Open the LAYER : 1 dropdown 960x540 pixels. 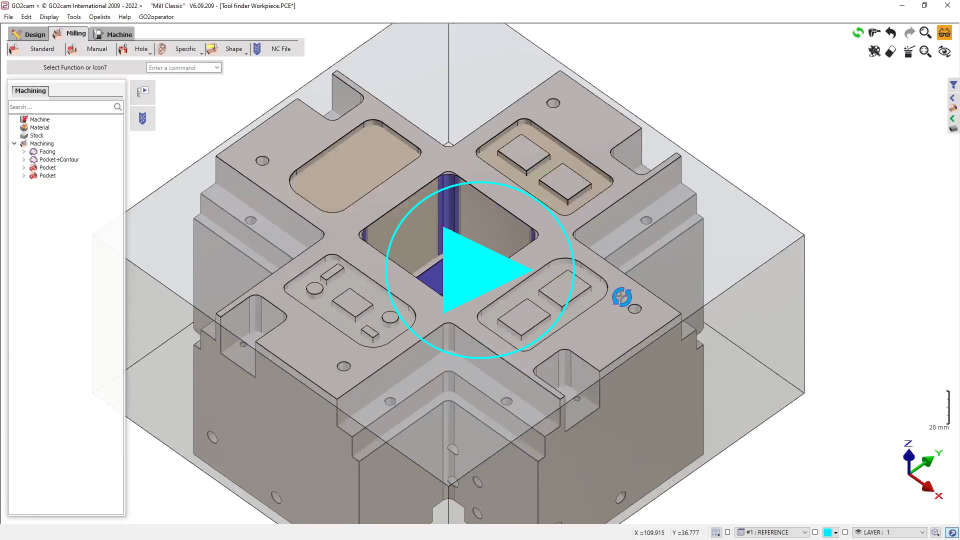[x=890, y=532]
